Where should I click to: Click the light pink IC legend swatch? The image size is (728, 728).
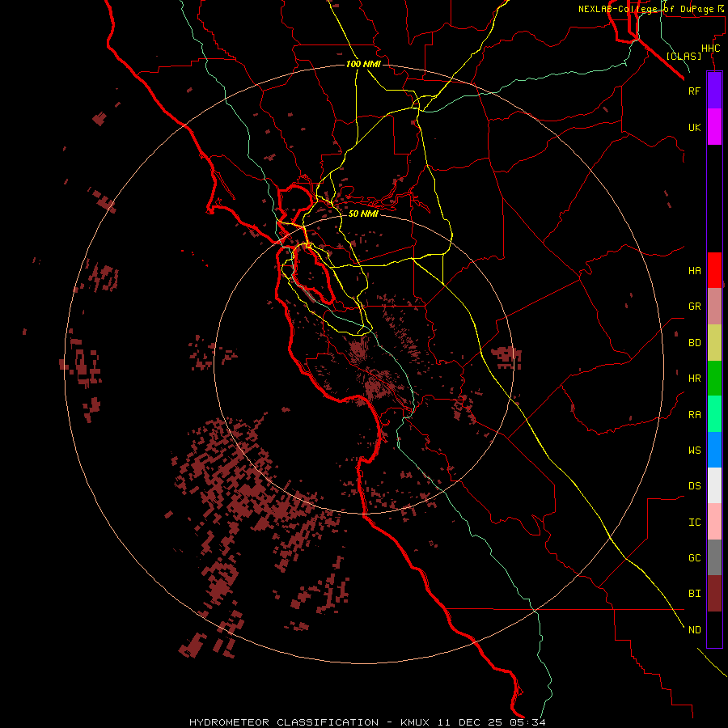tap(714, 522)
